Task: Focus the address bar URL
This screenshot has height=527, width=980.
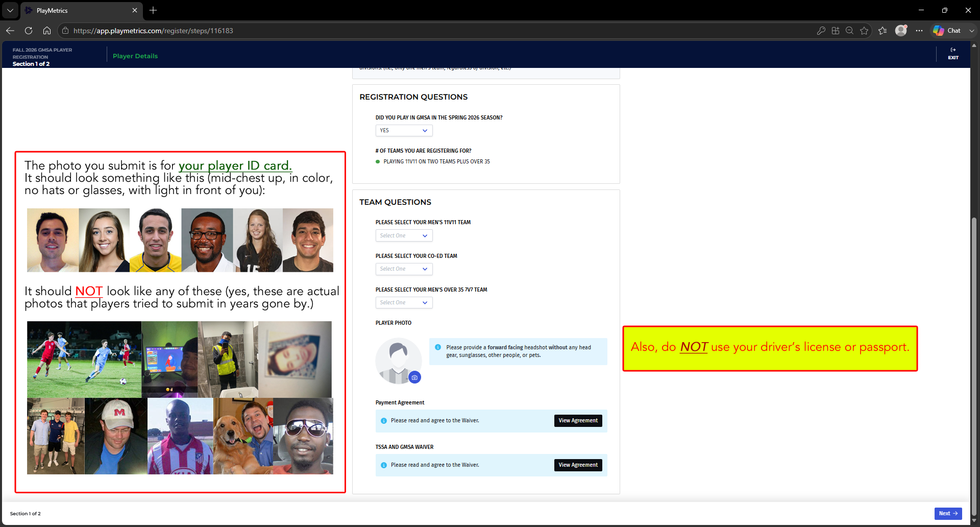Action: [x=153, y=31]
